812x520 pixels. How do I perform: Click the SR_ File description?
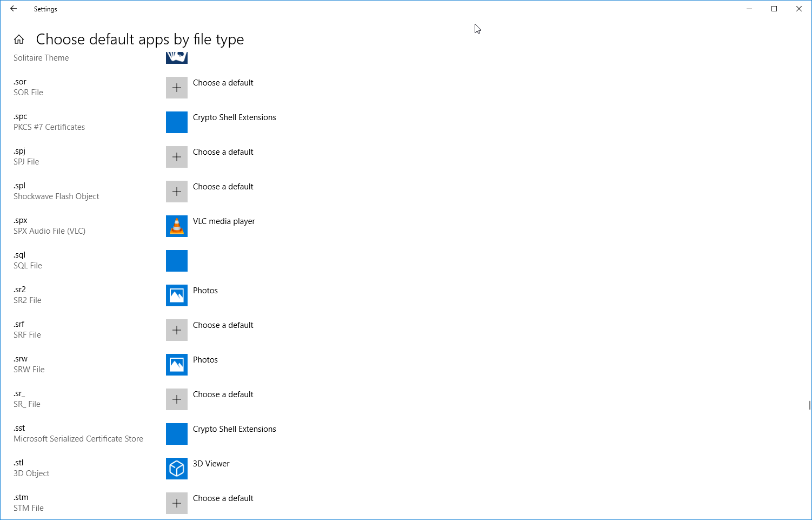27,404
